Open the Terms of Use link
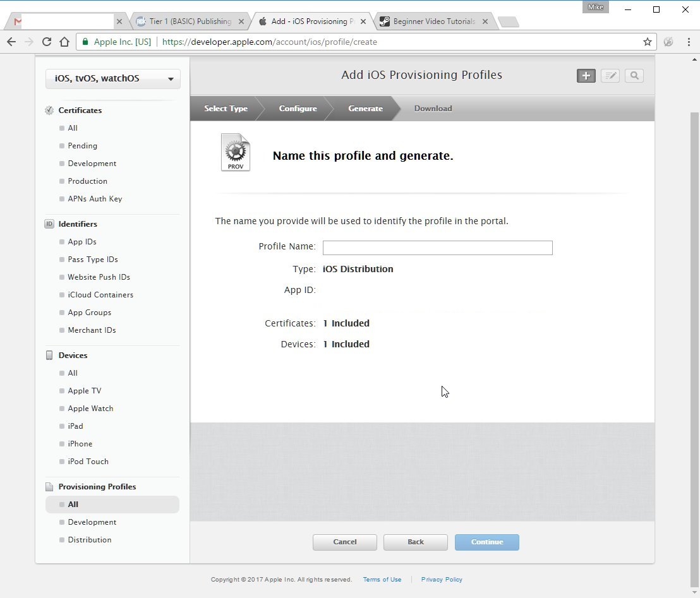This screenshot has height=598, width=700. pyautogui.click(x=382, y=579)
